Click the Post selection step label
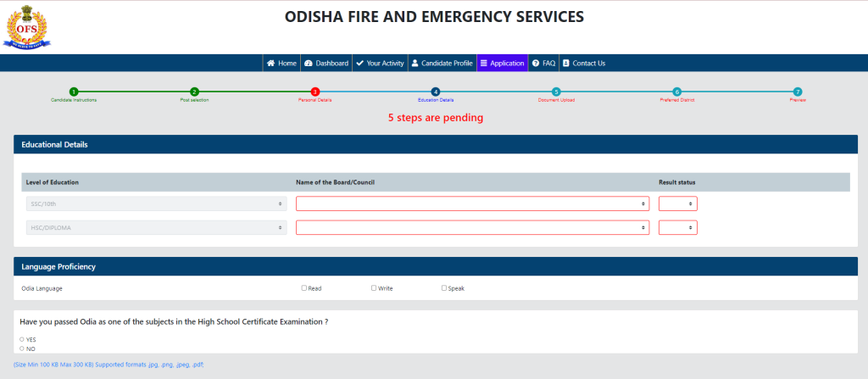Image resolution: width=868 pixels, height=379 pixels. tap(194, 100)
